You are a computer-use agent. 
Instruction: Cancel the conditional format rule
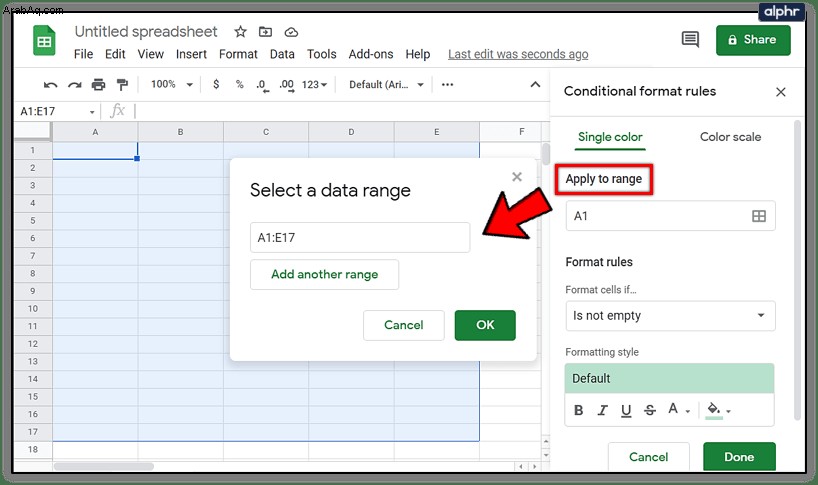pos(648,457)
